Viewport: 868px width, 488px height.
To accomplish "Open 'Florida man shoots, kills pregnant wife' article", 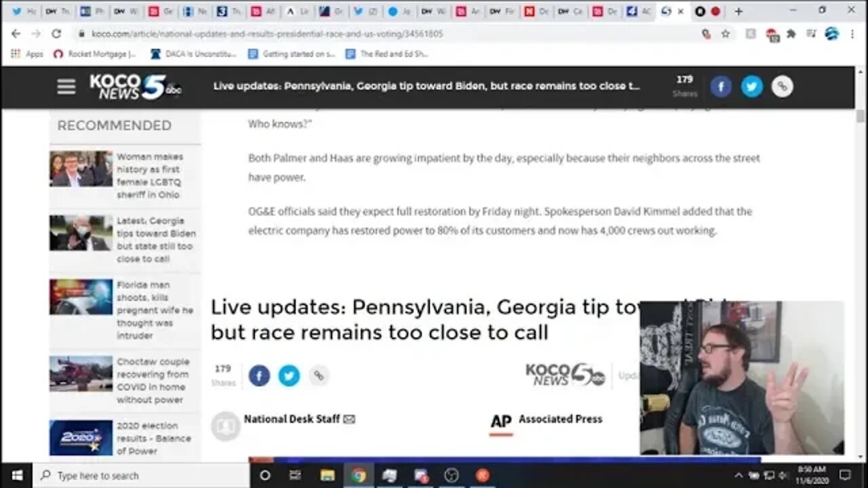I will point(155,310).
